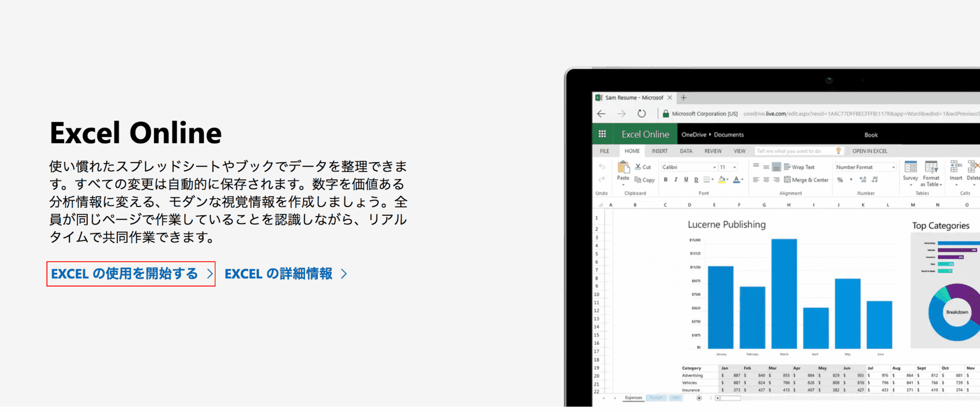Click the EXCEL の使用を開始する link

click(131, 274)
